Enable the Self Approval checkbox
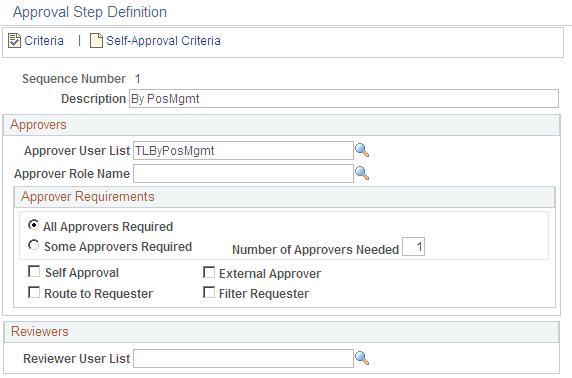 tap(34, 271)
